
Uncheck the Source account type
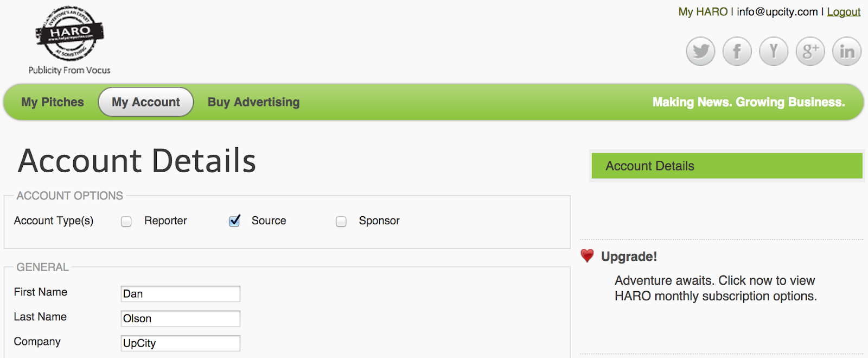coord(234,221)
